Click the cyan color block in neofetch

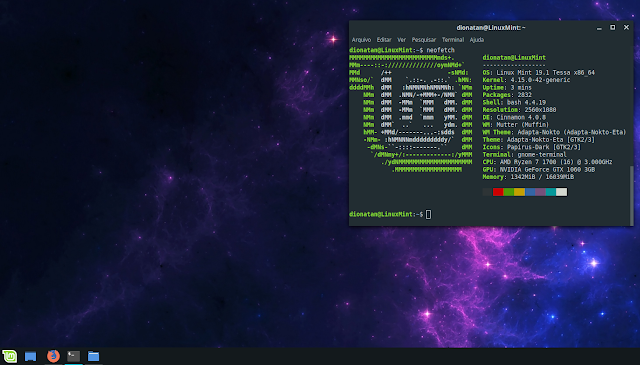tap(551, 192)
